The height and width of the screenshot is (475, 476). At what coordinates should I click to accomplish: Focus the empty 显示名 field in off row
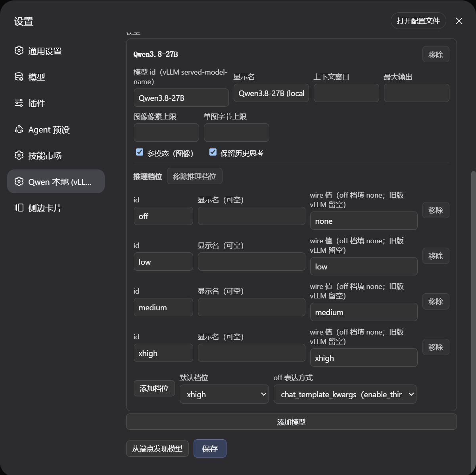pos(251,216)
